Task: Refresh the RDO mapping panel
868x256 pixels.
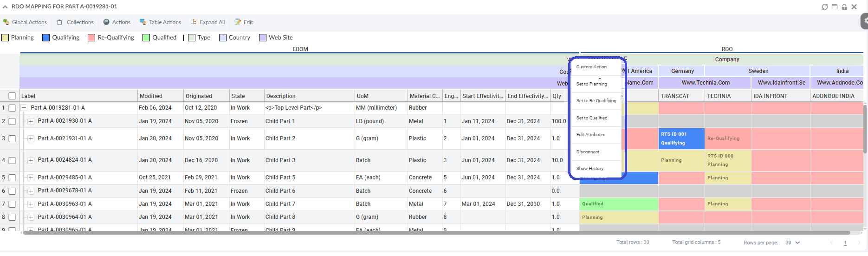Action: pos(825,7)
